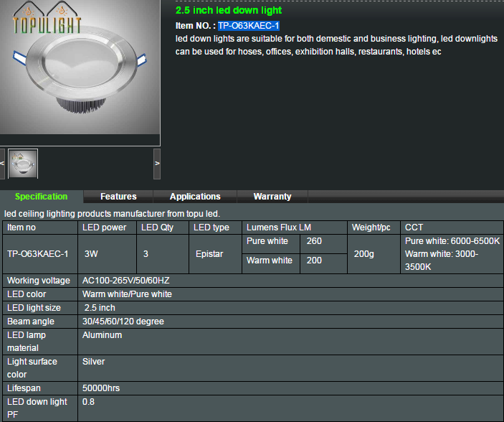The height and width of the screenshot is (422, 504).
Task: Select the AC100-265V/50/60HZ voltage value
Action: (126, 281)
